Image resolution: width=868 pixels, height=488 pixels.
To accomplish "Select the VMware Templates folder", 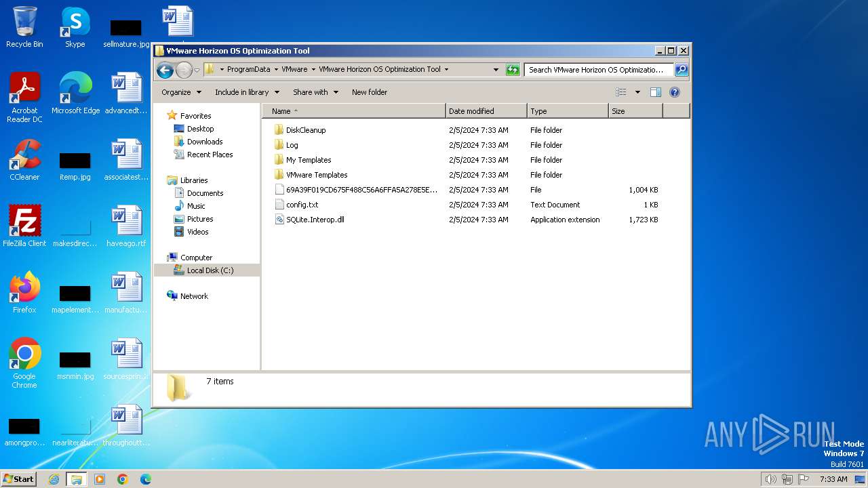I will tap(316, 175).
